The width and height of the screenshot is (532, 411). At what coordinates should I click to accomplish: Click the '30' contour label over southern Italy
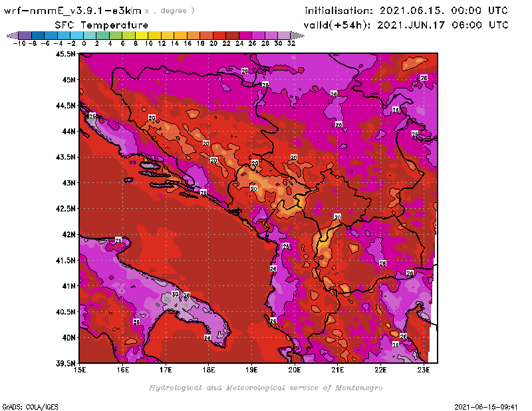[x=175, y=294]
